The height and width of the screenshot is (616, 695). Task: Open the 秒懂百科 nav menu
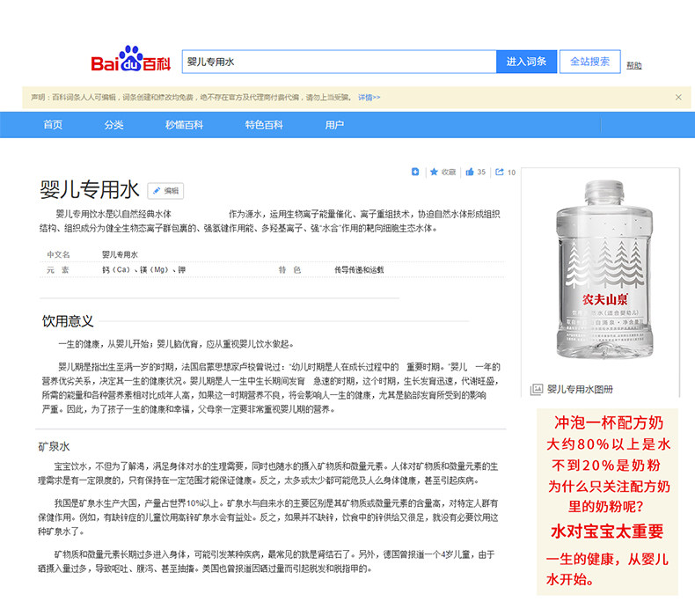[x=184, y=125]
